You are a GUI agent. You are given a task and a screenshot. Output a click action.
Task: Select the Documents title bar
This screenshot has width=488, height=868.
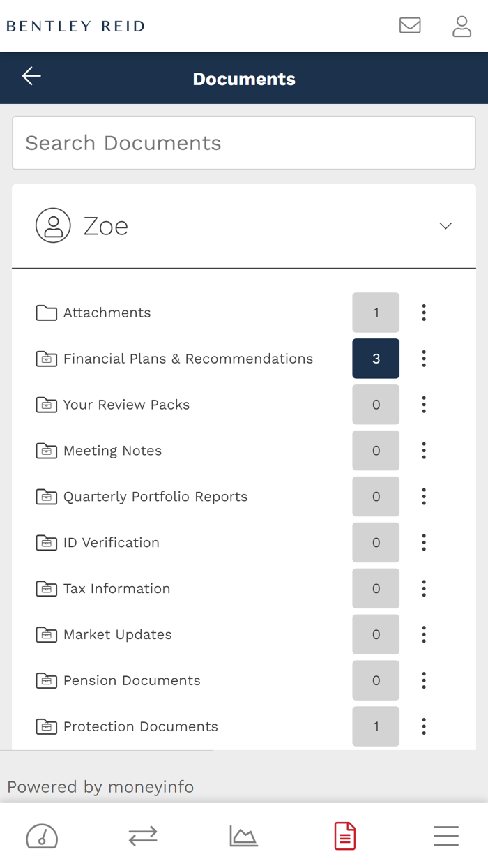(x=244, y=78)
